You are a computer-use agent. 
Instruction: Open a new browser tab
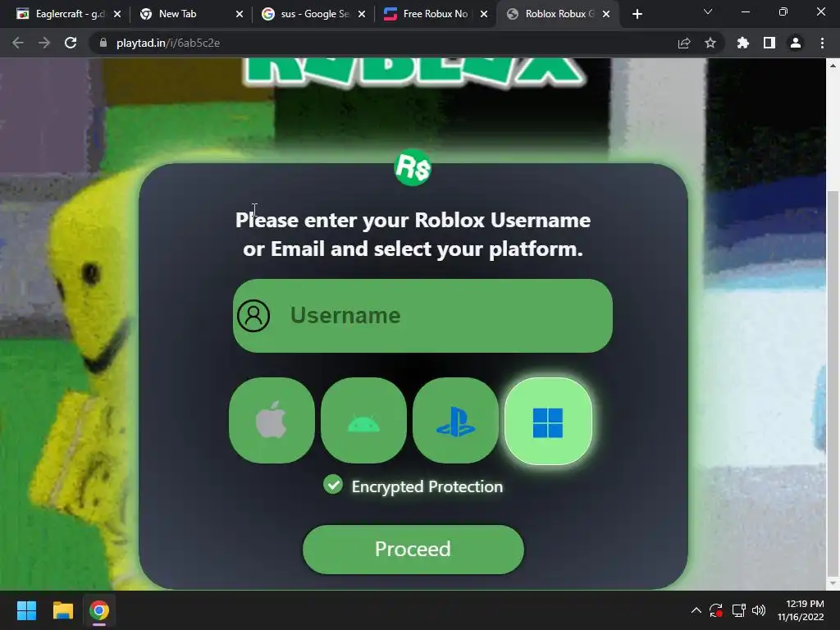point(637,14)
